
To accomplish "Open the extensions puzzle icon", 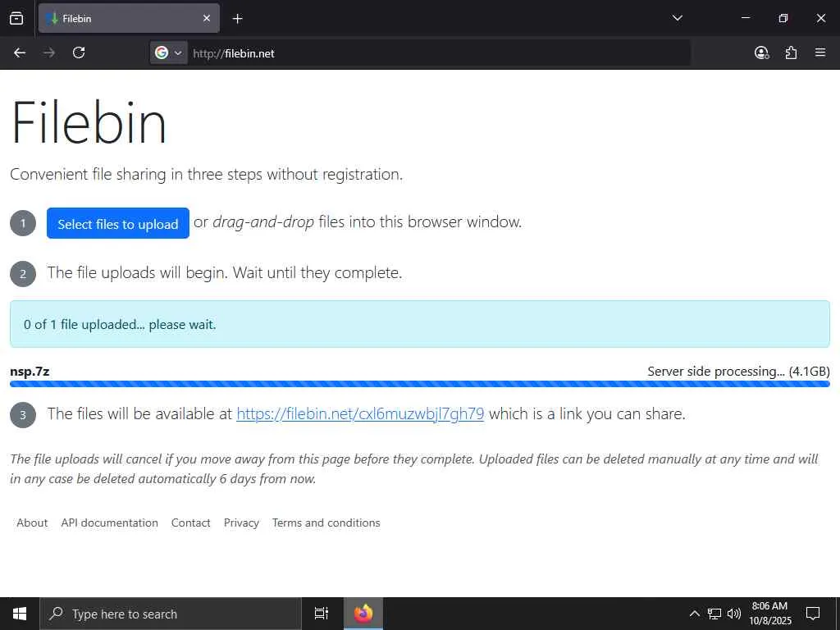I will pyautogui.click(x=791, y=52).
